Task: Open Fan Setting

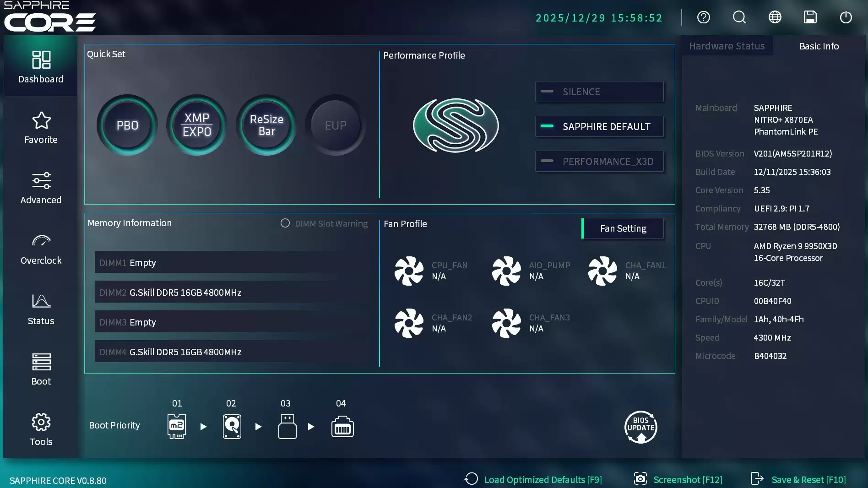Action: pos(624,228)
